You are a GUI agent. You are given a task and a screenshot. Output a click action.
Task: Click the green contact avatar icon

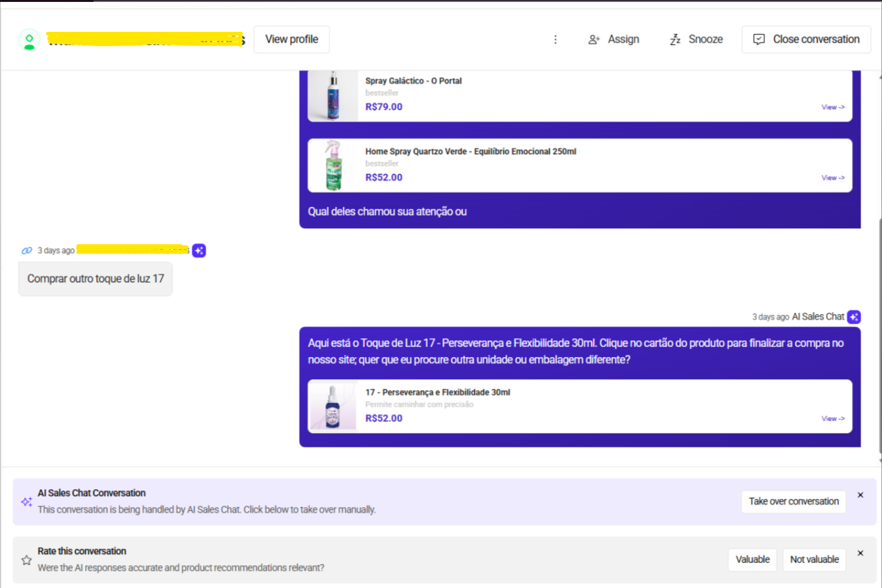29,40
